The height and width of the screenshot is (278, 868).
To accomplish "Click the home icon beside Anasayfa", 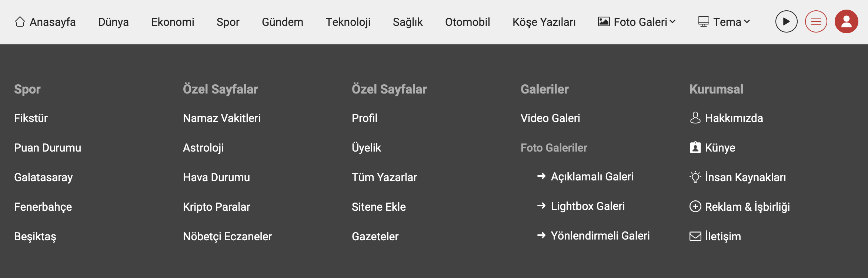I will coord(20,22).
